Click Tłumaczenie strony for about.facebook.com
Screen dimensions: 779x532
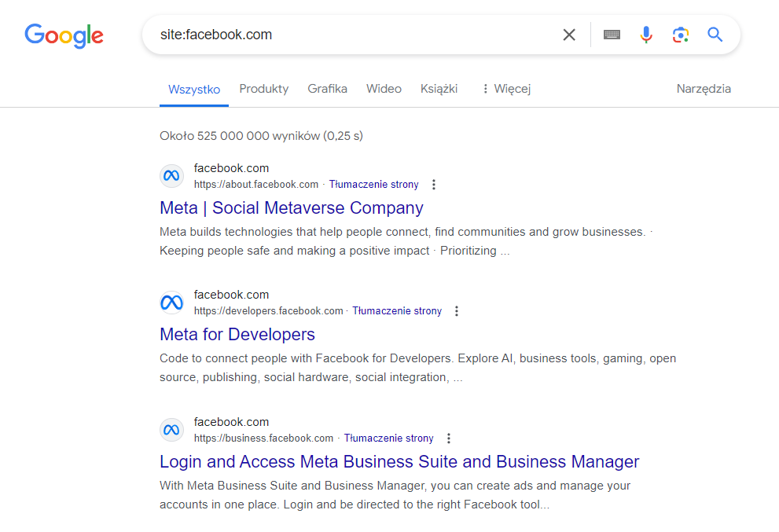click(373, 185)
